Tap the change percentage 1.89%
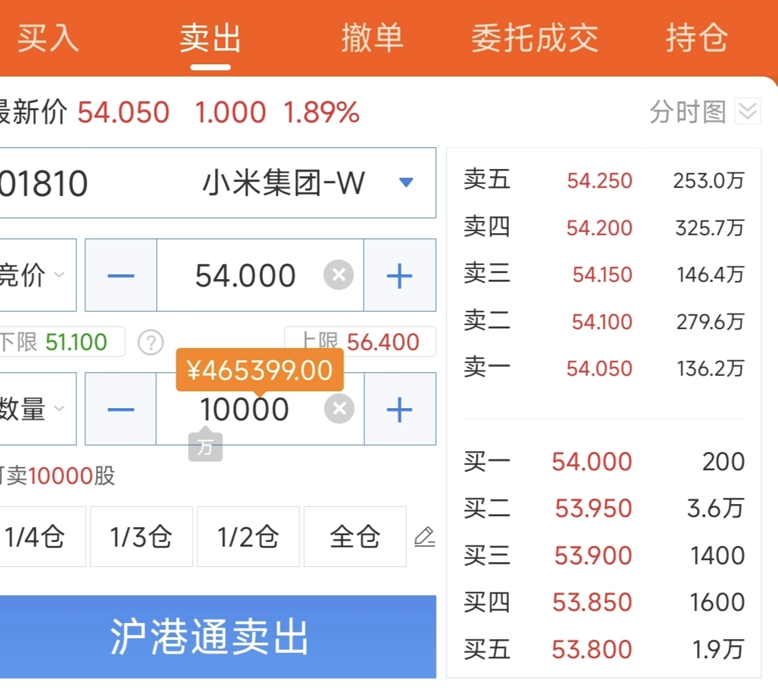Screen dimensions: 778x700 pyautogui.click(x=322, y=112)
